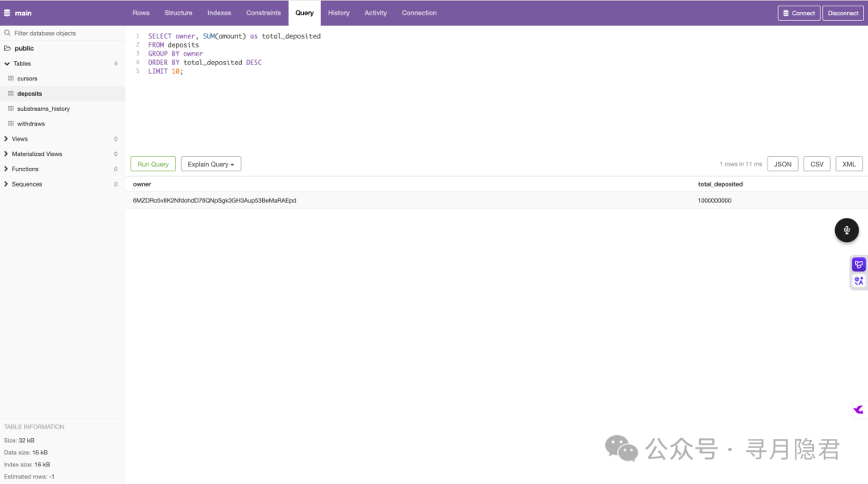This screenshot has height=484, width=868.
Task: Sort by the total_deposited column header
Action: click(x=720, y=184)
